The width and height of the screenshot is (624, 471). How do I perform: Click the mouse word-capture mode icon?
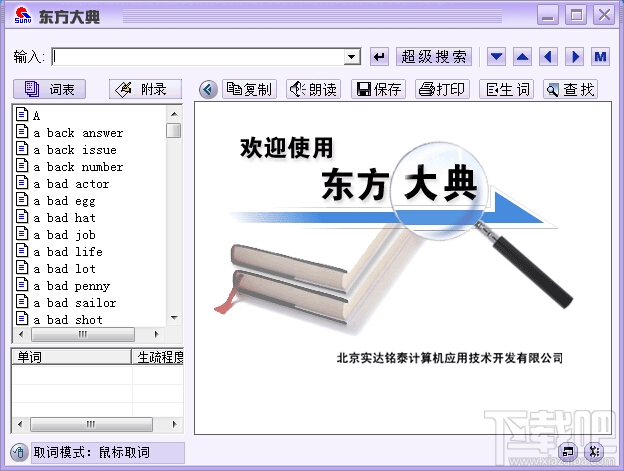tap(19, 452)
